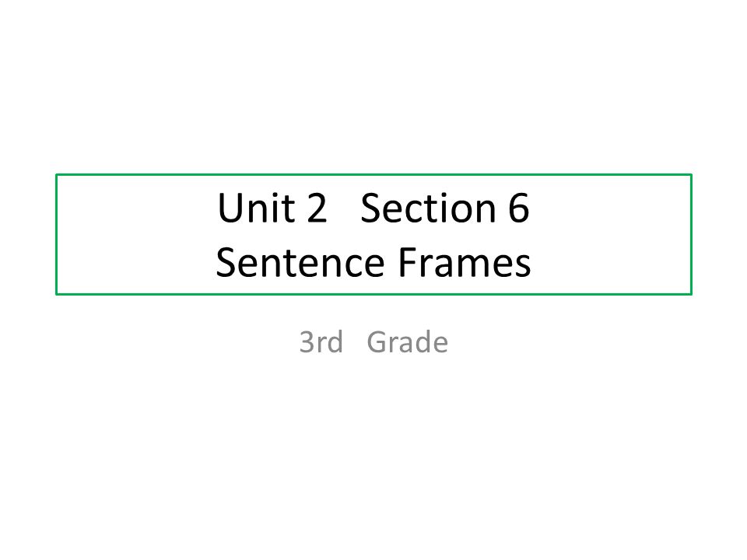Click the green title box's left border

pyautogui.click(x=57, y=234)
